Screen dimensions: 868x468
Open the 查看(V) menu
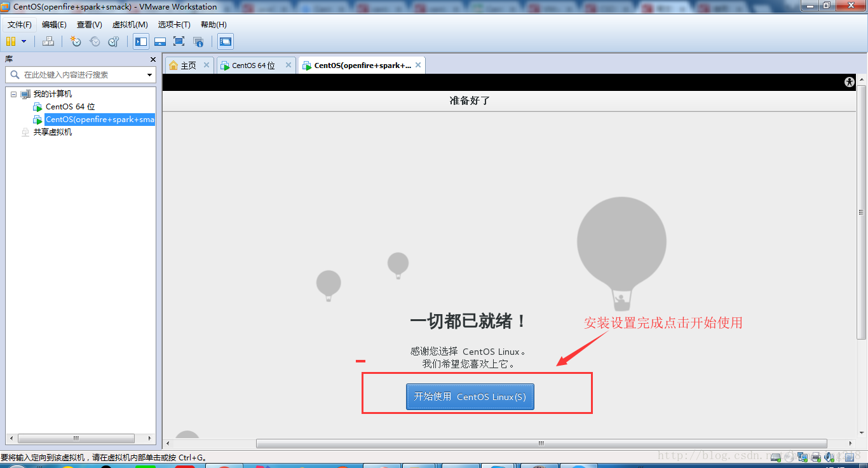coord(89,24)
